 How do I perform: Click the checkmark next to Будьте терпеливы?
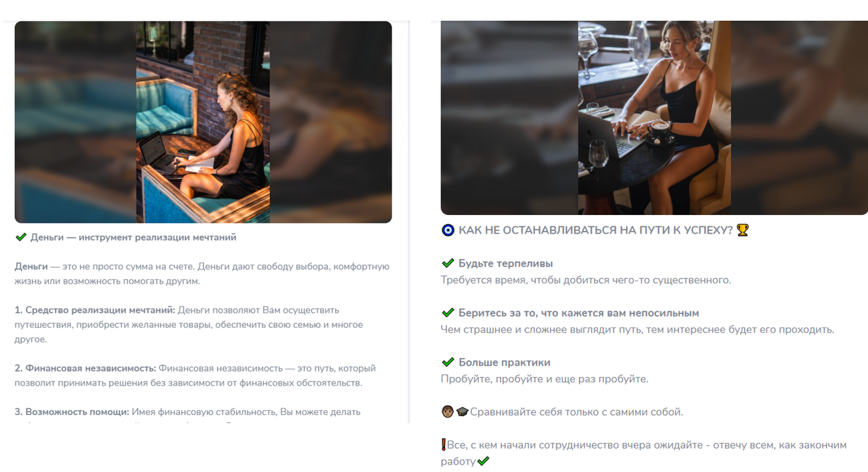point(448,263)
